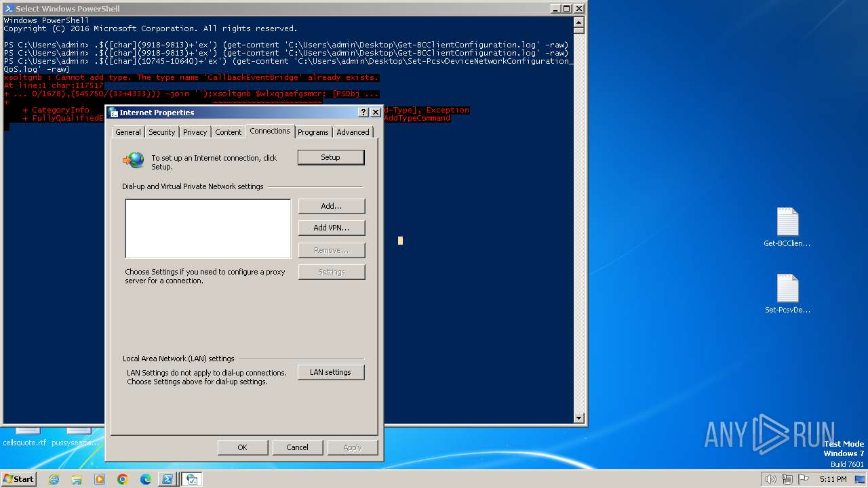
Task: Launch Microsoft Edge from the taskbar
Action: point(146,479)
